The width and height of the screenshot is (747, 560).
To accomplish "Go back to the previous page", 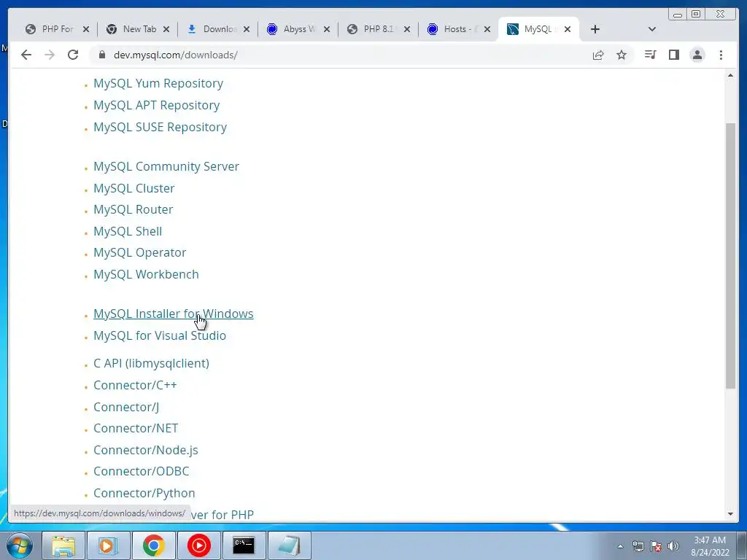I will pos(26,55).
